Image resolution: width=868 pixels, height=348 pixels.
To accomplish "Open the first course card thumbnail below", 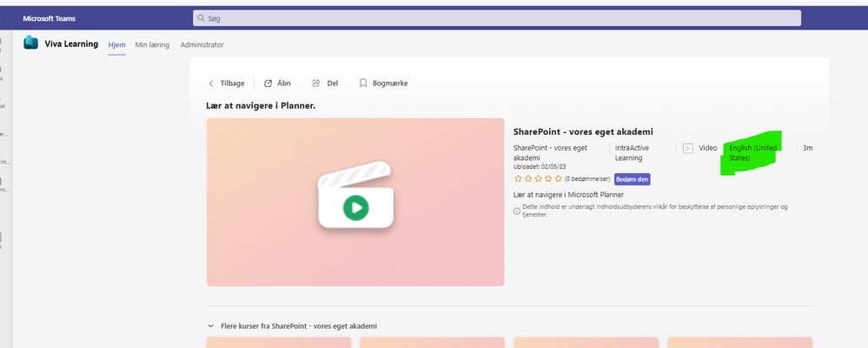I will point(278,342).
